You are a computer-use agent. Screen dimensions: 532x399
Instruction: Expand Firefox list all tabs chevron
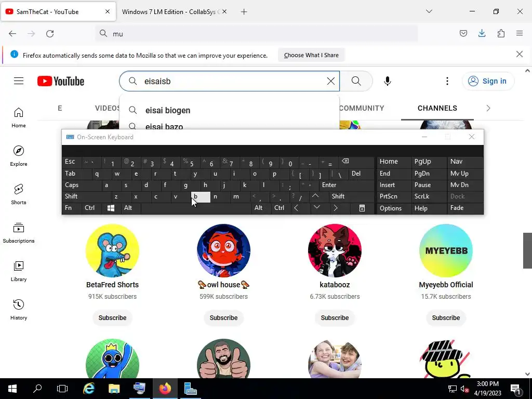[429, 11]
